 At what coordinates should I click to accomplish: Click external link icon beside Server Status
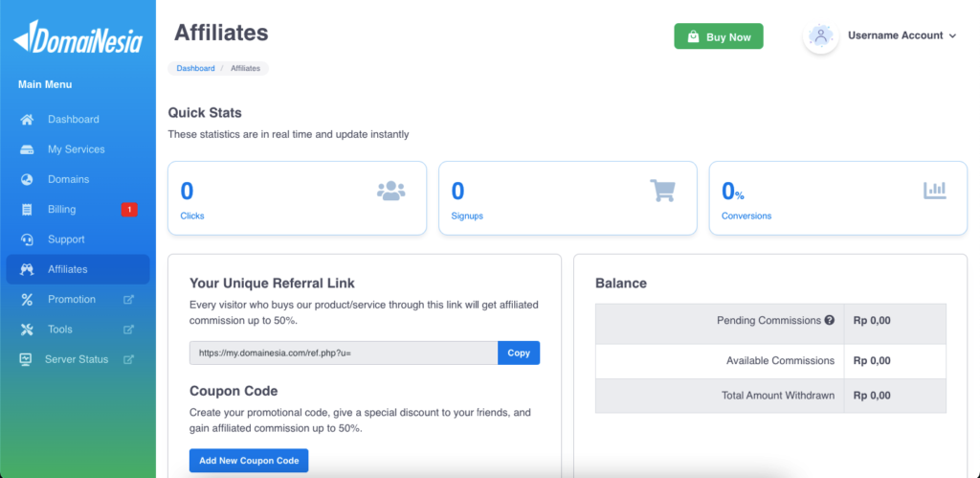coord(129,360)
